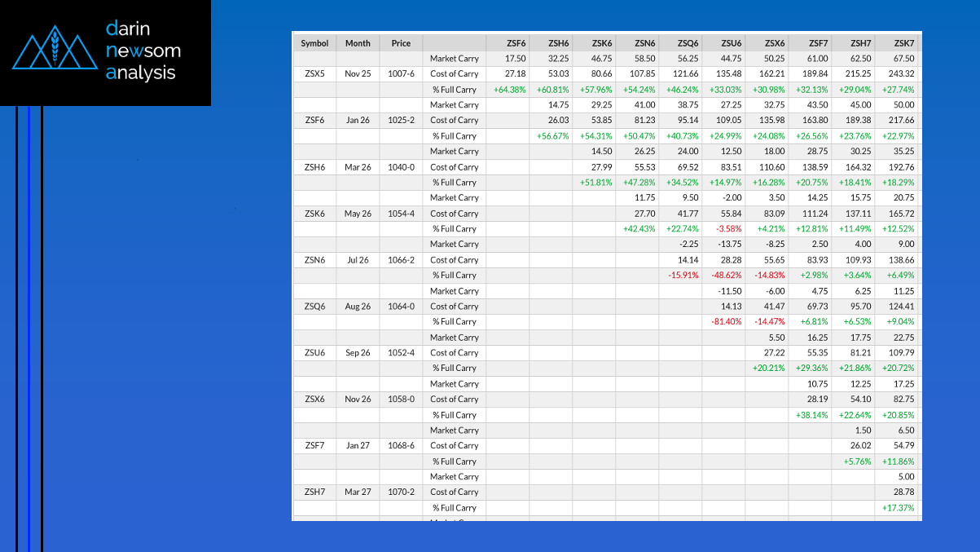Select the Aug 26 month cell
The image size is (980, 552).
coord(358,307)
